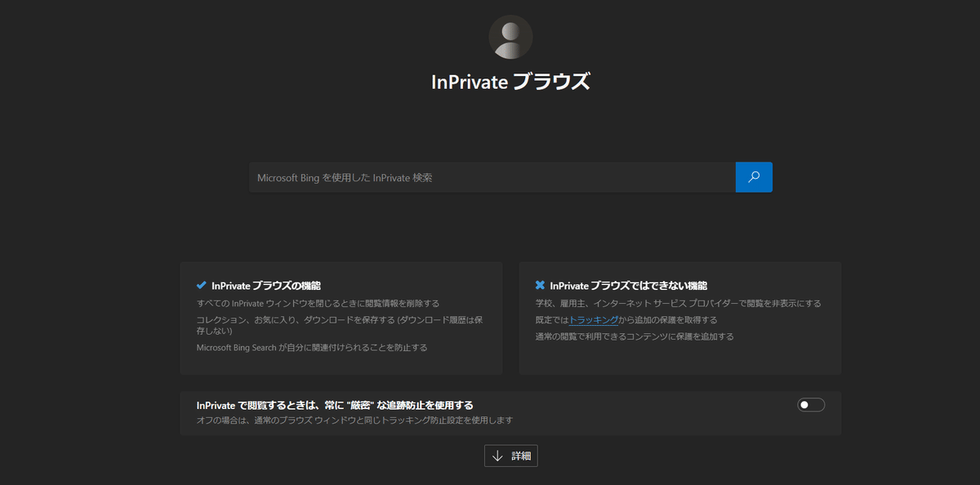This screenshot has width=980, height=485.
Task: Click the InPrivate ブラウズ heading text
Action: point(510,82)
